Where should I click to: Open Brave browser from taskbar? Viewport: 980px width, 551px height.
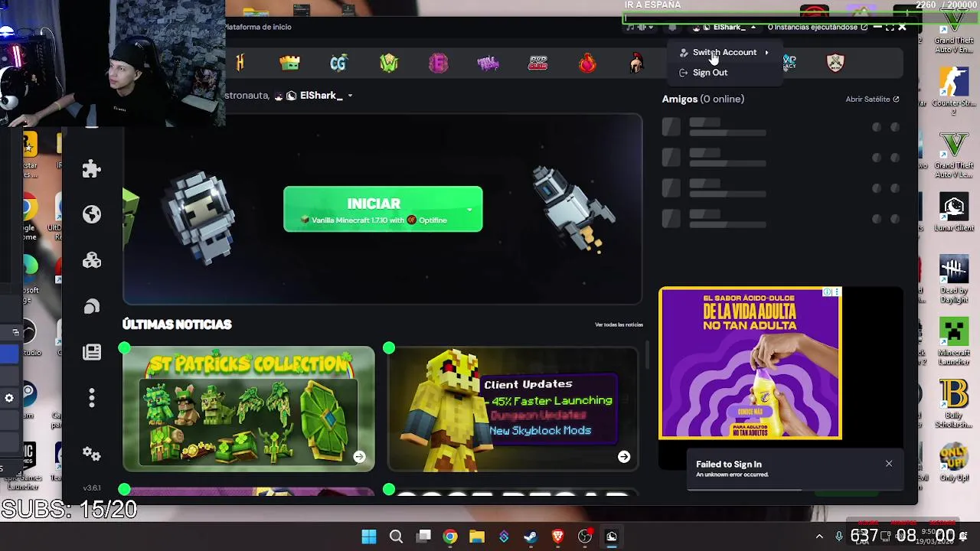(557, 536)
